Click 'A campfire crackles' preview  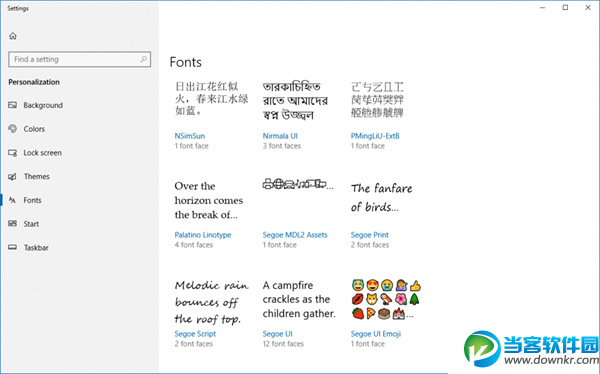pos(299,299)
